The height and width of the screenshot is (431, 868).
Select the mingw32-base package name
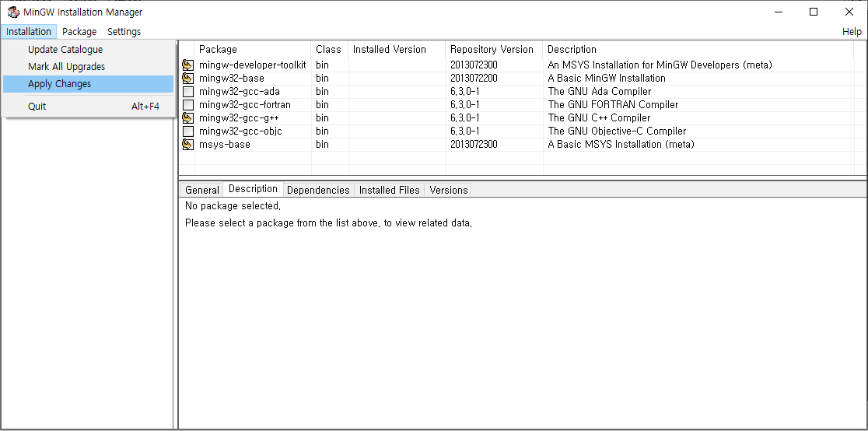point(232,78)
